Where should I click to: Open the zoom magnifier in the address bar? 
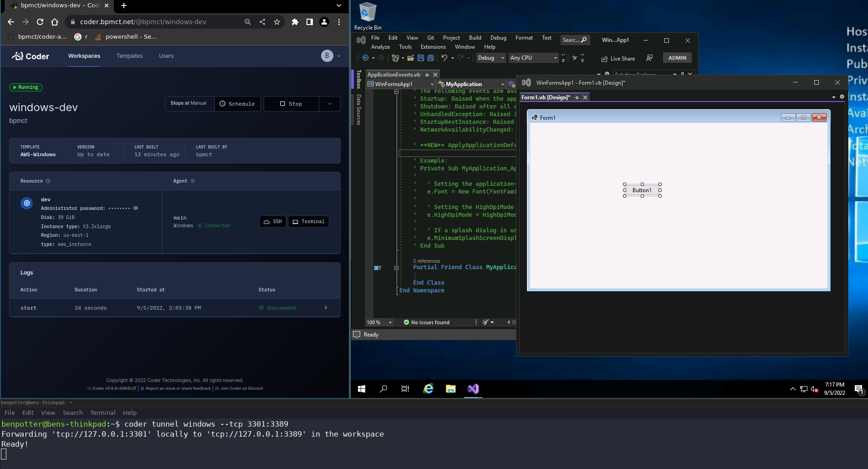248,22
